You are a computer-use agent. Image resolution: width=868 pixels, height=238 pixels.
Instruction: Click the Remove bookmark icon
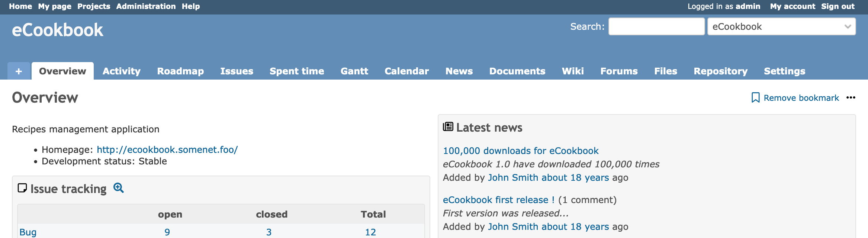coord(755,98)
